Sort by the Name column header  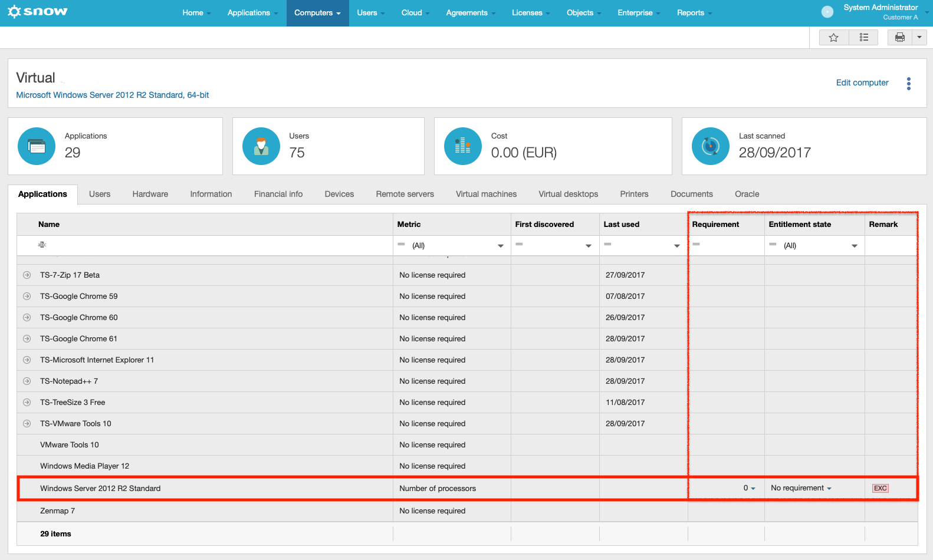pyautogui.click(x=49, y=225)
